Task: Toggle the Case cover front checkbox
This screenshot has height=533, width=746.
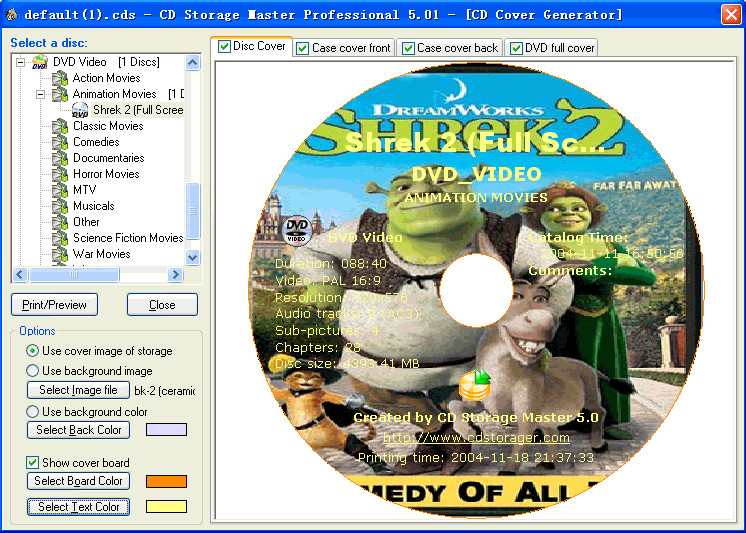Action: pos(302,49)
